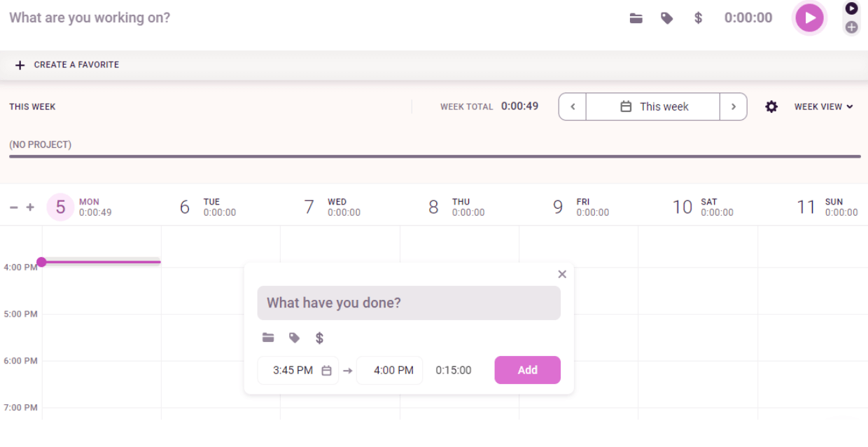Open the 3:45 PM start time picker
The image size is (868, 447).
[x=293, y=370]
